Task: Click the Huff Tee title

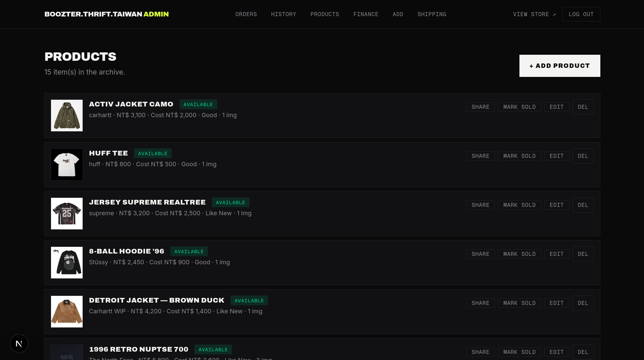Action: point(108,153)
